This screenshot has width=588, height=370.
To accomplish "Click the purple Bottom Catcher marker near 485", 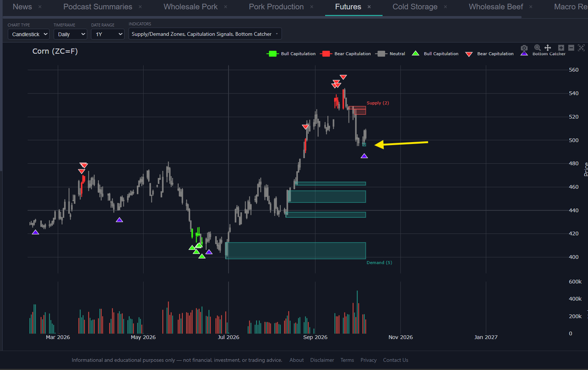I will click(x=364, y=156).
